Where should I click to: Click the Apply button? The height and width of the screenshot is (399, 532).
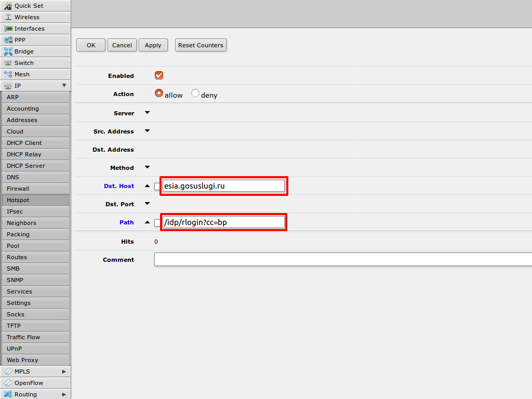point(153,45)
